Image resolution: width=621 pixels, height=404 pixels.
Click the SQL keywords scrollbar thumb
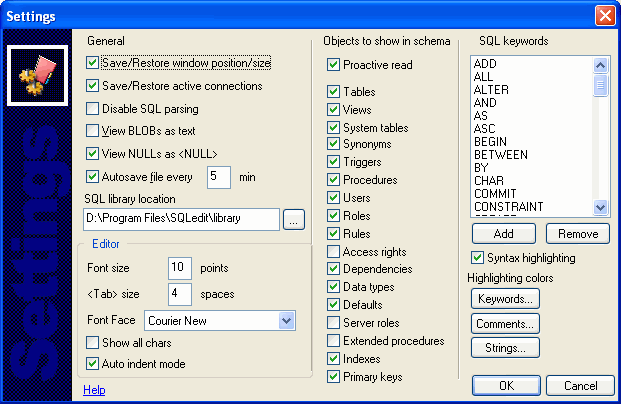tap(600, 85)
